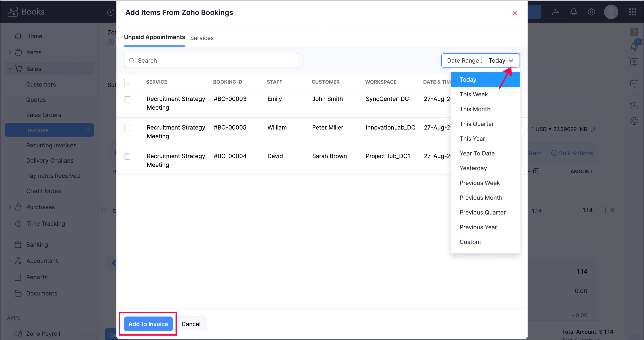Check the box for booking #BO-00003
The height and width of the screenshot is (340, 644).
[x=127, y=99]
